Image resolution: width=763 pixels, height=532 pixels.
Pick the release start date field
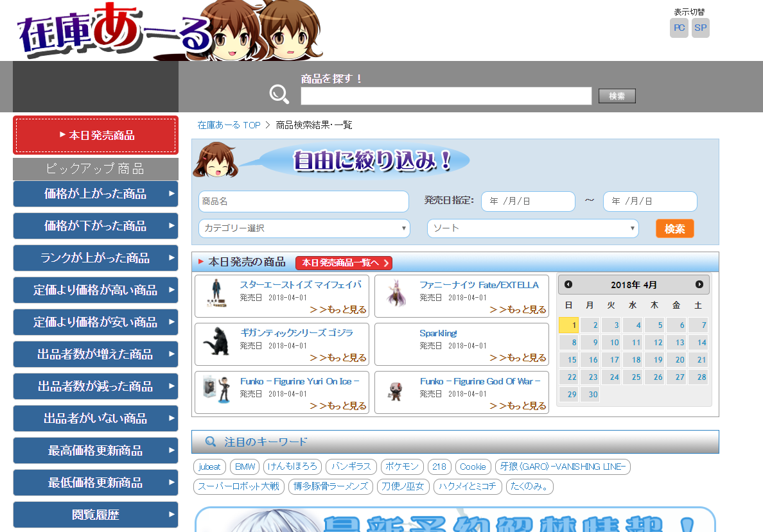pos(528,202)
